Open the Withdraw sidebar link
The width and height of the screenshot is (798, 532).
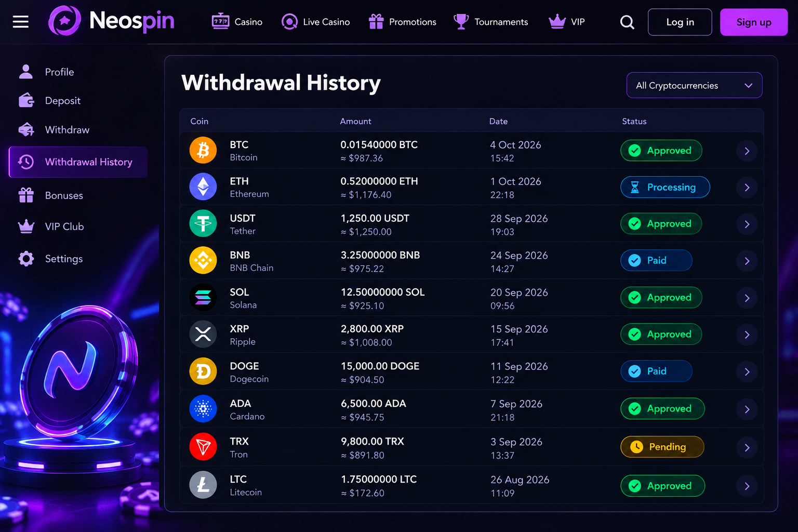54,129
